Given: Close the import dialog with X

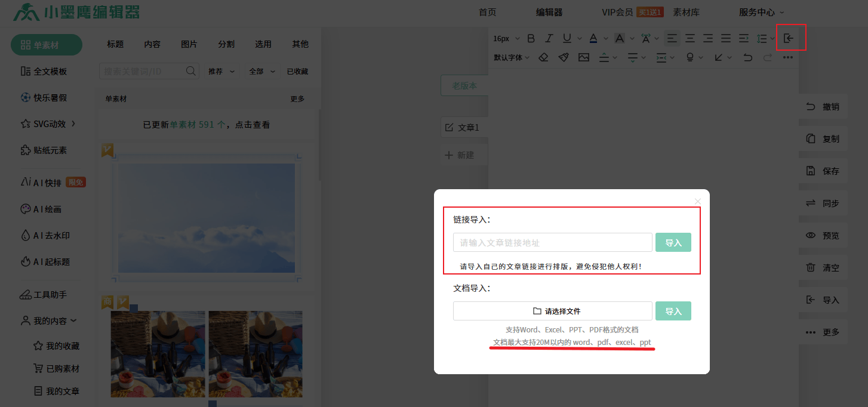Looking at the screenshot, I should pos(698,201).
